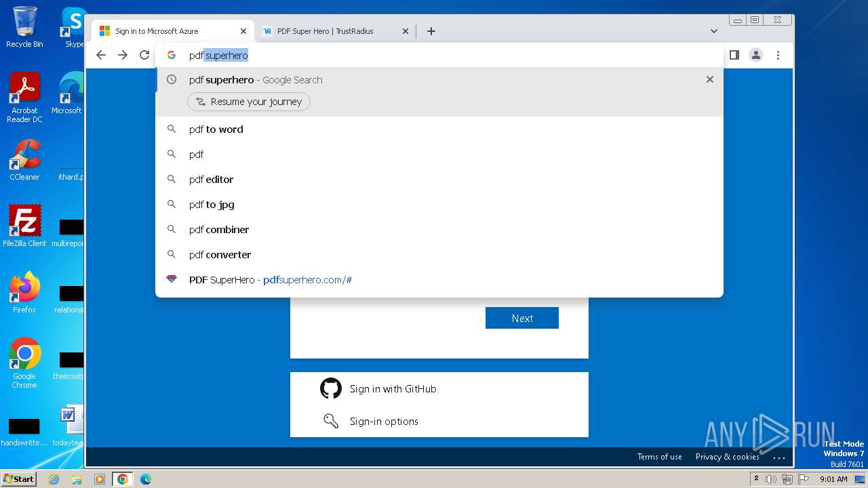Click the key icon for sign-in options
Image resolution: width=868 pixels, height=488 pixels.
[x=331, y=421]
